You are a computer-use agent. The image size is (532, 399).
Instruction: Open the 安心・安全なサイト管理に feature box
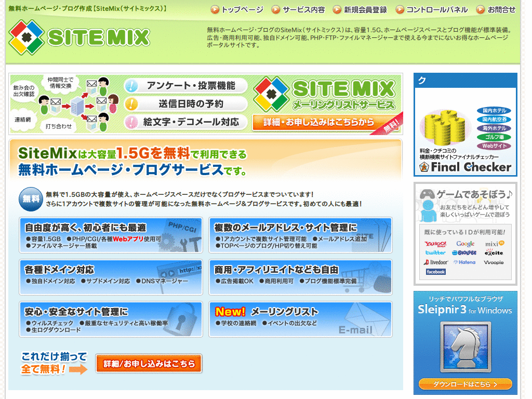(111, 320)
